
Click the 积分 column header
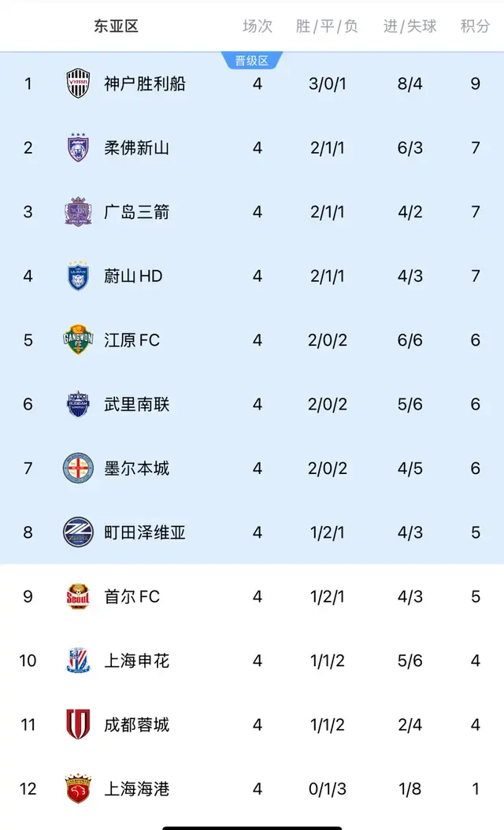pyautogui.click(x=475, y=26)
